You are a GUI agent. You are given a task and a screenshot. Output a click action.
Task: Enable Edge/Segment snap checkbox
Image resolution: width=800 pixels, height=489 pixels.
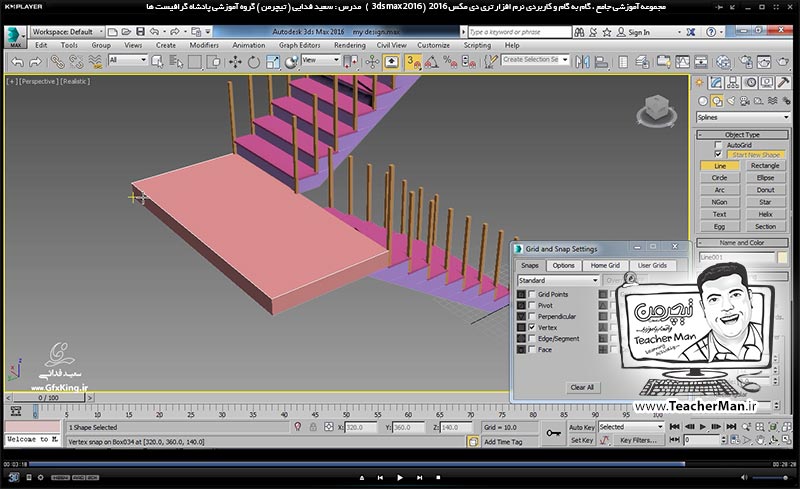[x=532, y=338]
